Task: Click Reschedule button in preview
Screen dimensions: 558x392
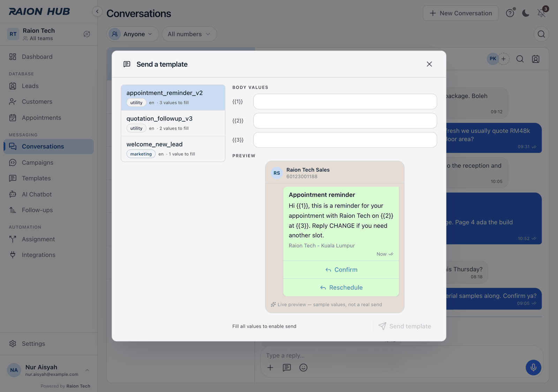Action: (341, 287)
